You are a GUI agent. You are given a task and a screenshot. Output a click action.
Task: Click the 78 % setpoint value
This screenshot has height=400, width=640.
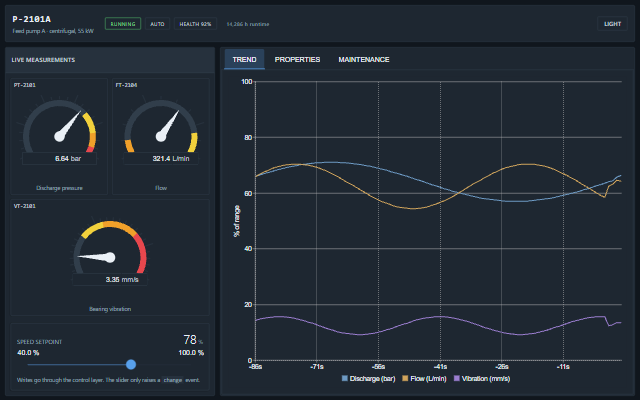pyautogui.click(x=193, y=340)
